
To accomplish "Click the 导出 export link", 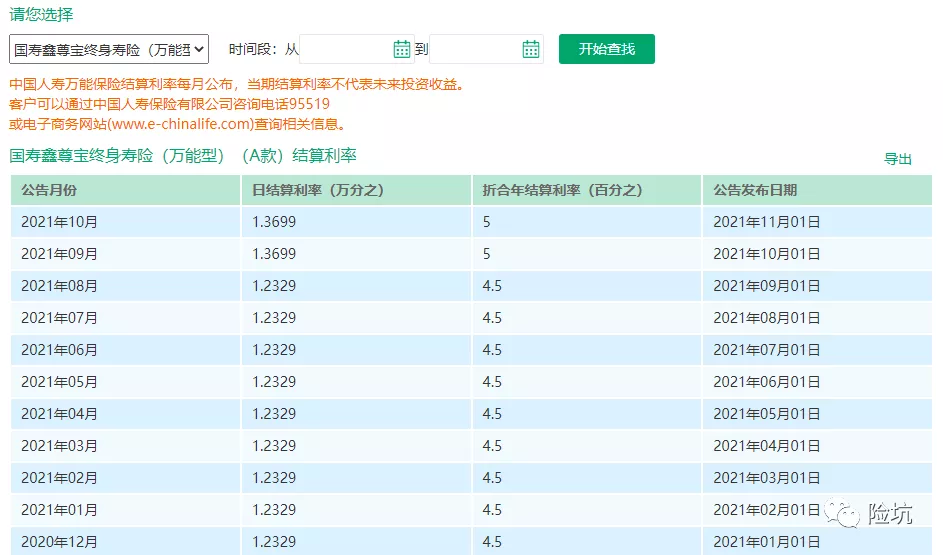I will tap(897, 159).
